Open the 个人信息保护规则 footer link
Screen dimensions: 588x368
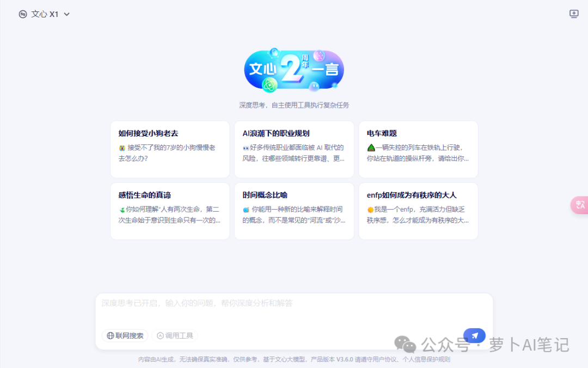tap(426, 359)
